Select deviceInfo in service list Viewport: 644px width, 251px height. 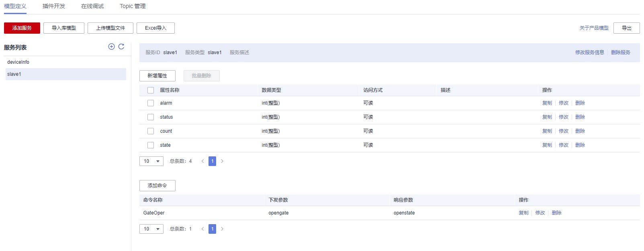pyautogui.click(x=66, y=62)
